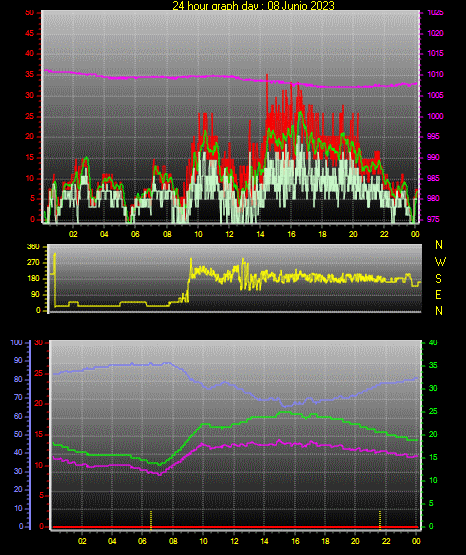This screenshot has height=555, width=466.
Task: Click the blue humidity label 60
Action: tap(18, 416)
